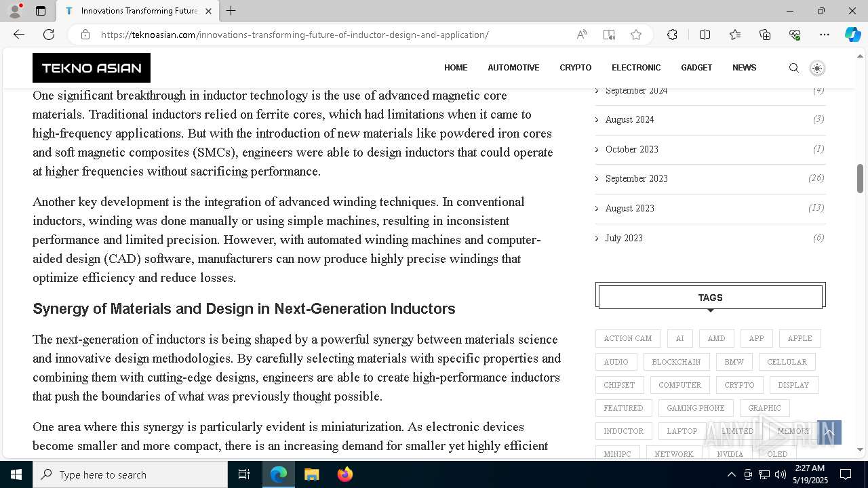Select BLOCKCHAIN tag
868x488 pixels.
click(x=676, y=362)
